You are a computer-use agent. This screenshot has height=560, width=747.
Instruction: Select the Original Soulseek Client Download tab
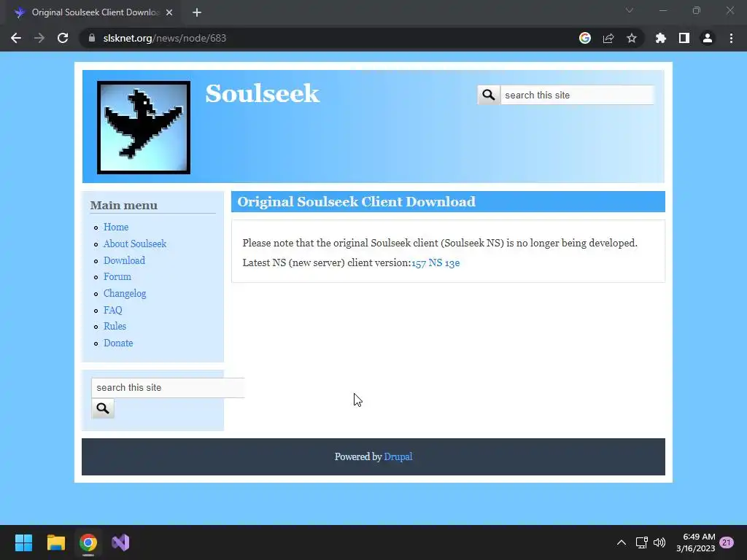(93, 12)
